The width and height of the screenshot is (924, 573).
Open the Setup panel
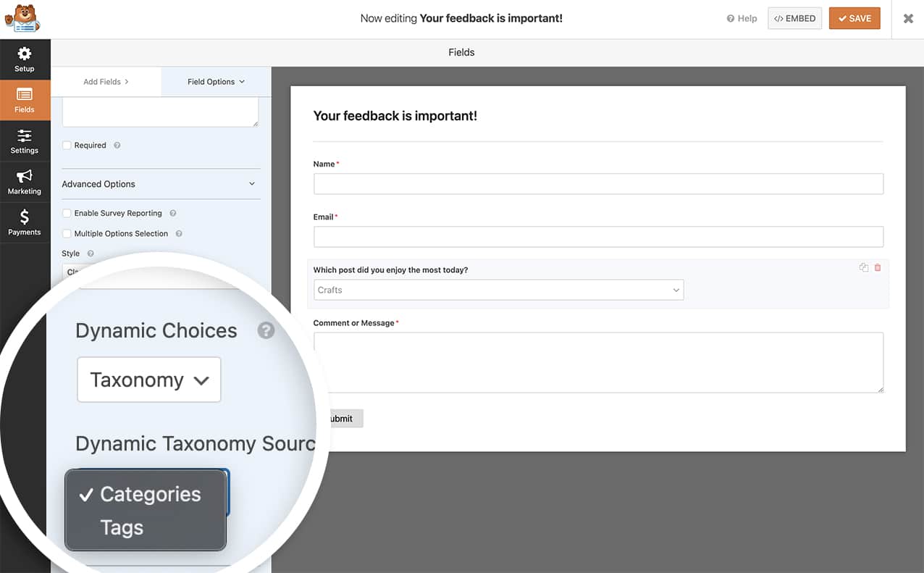click(x=25, y=59)
